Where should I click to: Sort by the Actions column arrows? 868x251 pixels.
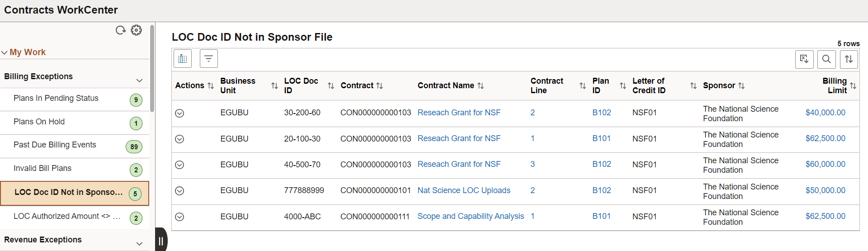[210, 85]
